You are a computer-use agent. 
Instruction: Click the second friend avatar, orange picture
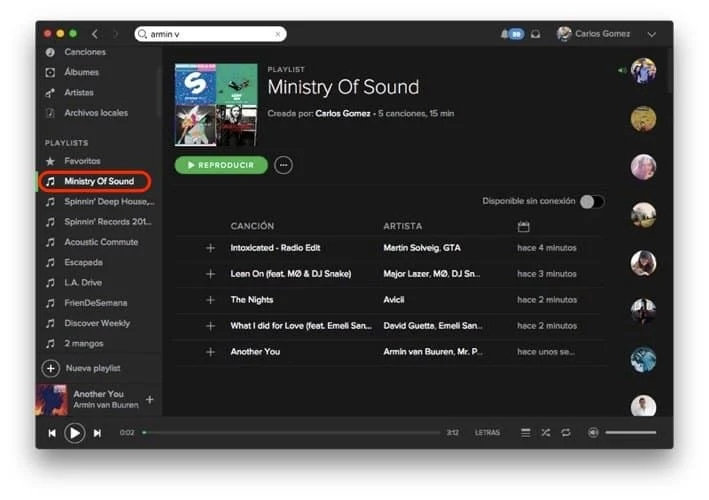coord(643,119)
